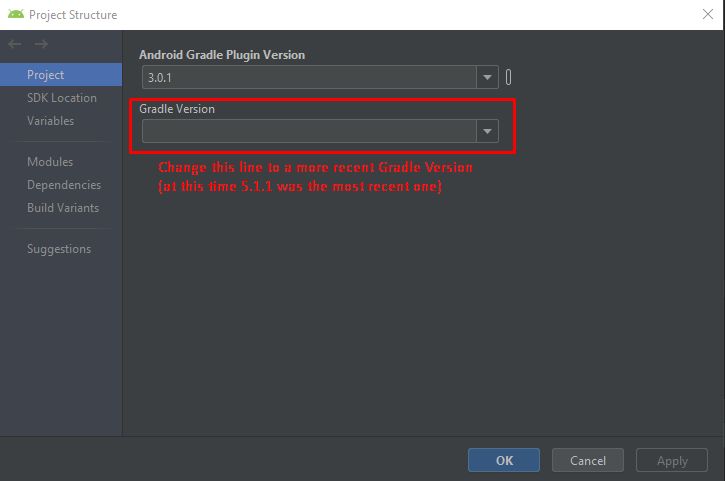
Task: Open SDK Location section
Action: tap(61, 98)
